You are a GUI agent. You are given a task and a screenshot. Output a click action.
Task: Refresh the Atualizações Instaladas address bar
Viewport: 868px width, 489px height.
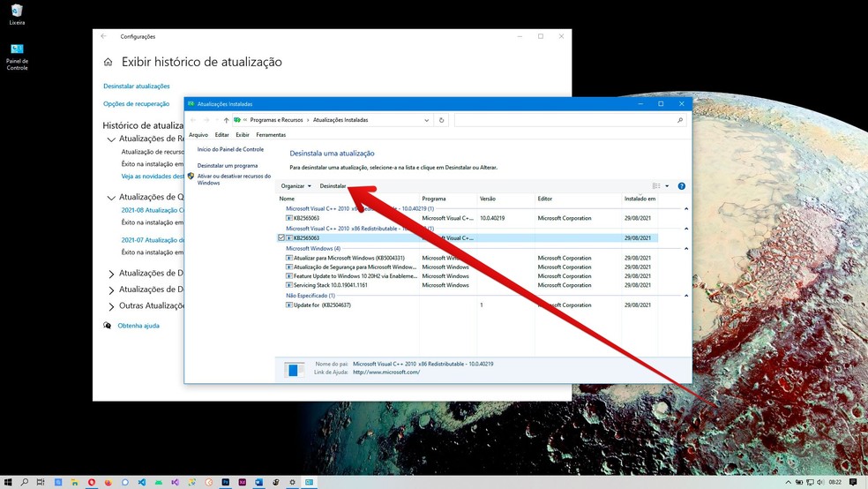441,120
